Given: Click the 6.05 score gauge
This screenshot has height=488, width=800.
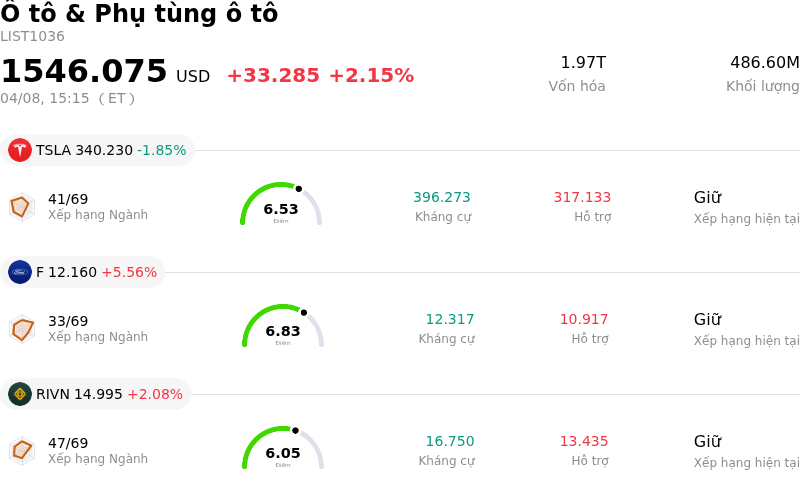Looking at the screenshot, I should pos(283,449).
